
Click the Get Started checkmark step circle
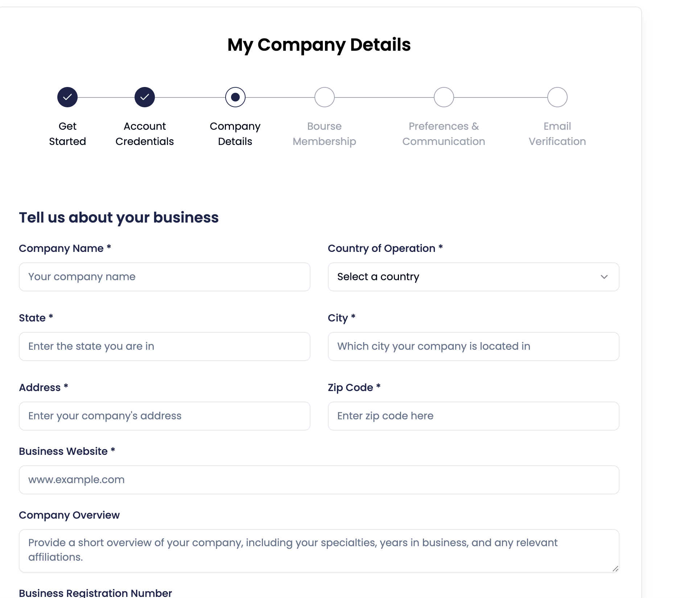67,97
